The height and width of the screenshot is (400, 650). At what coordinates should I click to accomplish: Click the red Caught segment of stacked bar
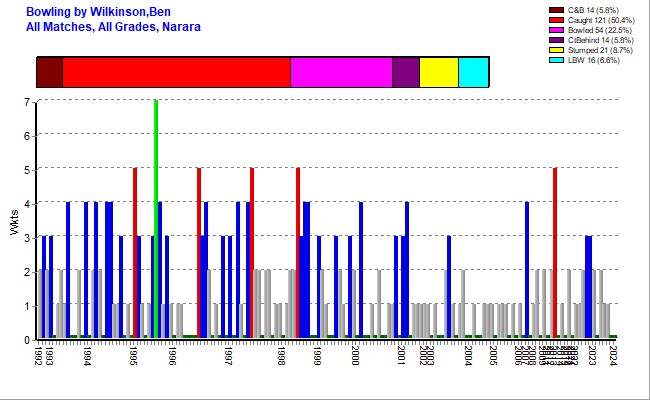(176, 73)
